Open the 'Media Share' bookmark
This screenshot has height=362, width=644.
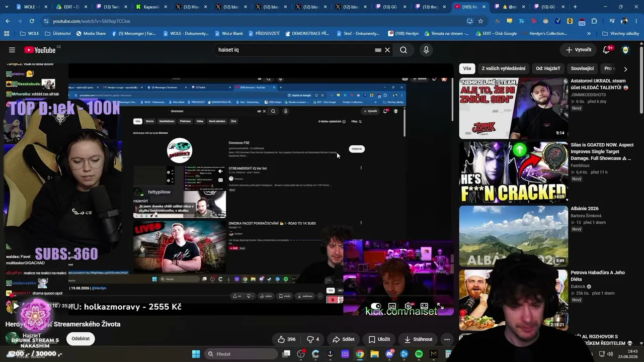pyautogui.click(x=91, y=34)
